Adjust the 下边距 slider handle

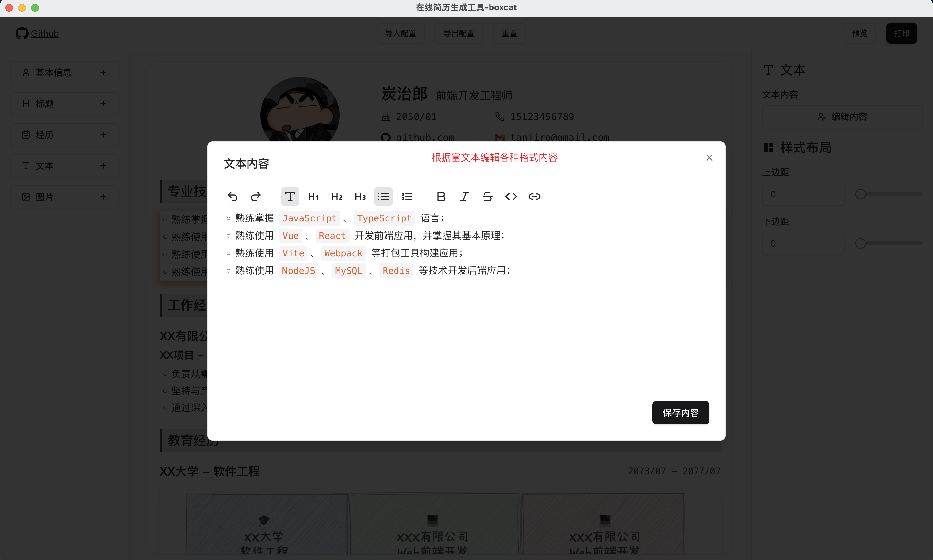pos(860,244)
